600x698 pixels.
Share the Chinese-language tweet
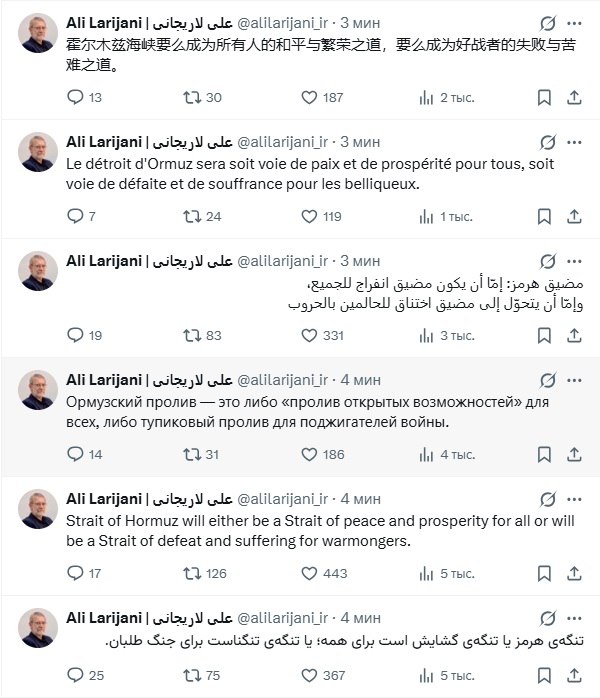[x=574, y=97]
